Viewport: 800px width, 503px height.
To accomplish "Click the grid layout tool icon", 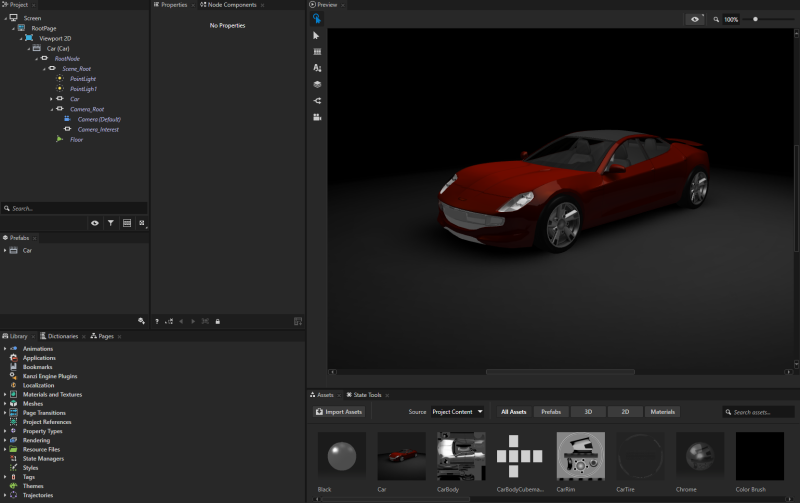I will 317,51.
